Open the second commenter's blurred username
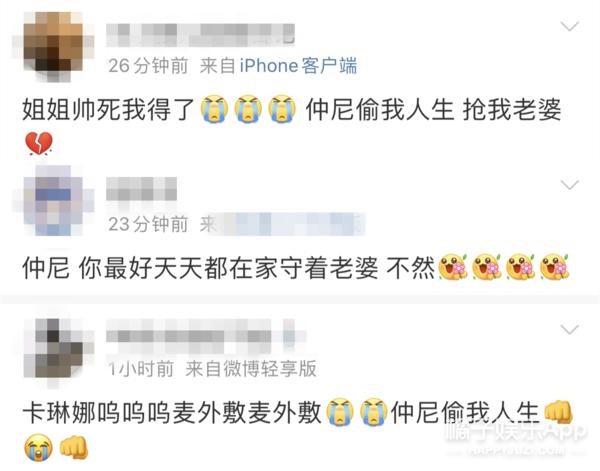The image size is (600, 471). (x=141, y=189)
